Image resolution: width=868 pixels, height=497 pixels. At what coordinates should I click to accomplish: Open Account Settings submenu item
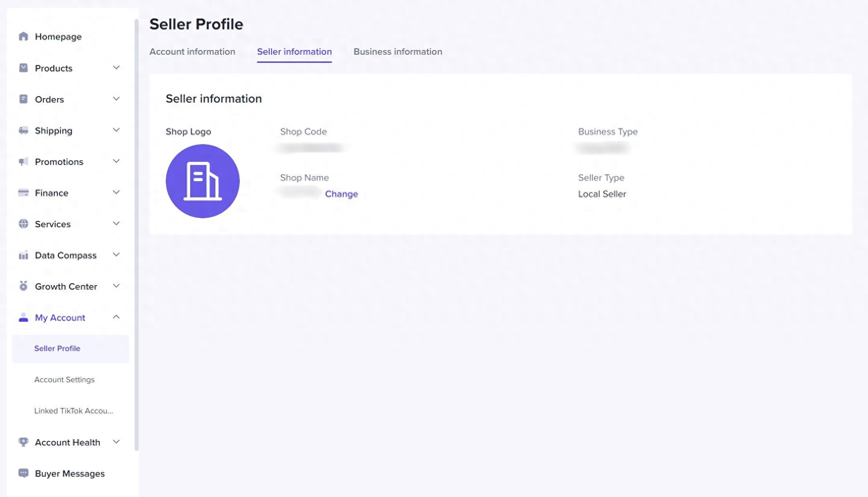click(65, 380)
